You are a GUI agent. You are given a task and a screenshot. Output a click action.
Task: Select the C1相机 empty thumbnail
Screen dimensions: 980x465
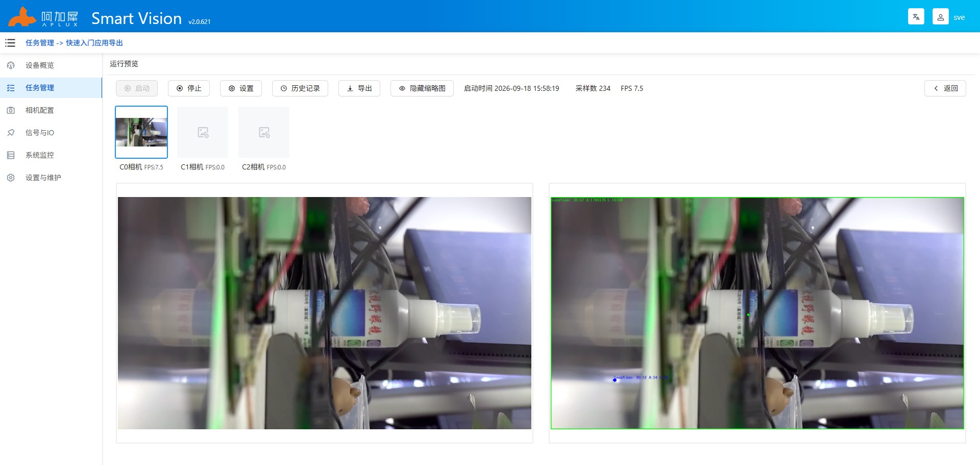[x=203, y=132]
